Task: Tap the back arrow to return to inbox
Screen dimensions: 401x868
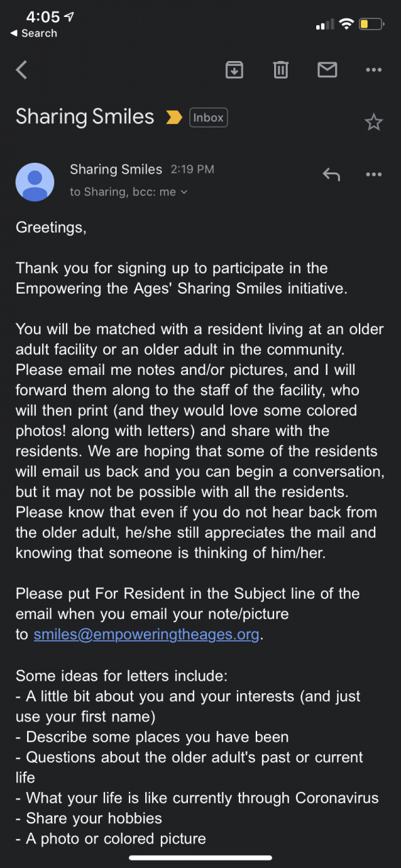Action: (x=22, y=69)
